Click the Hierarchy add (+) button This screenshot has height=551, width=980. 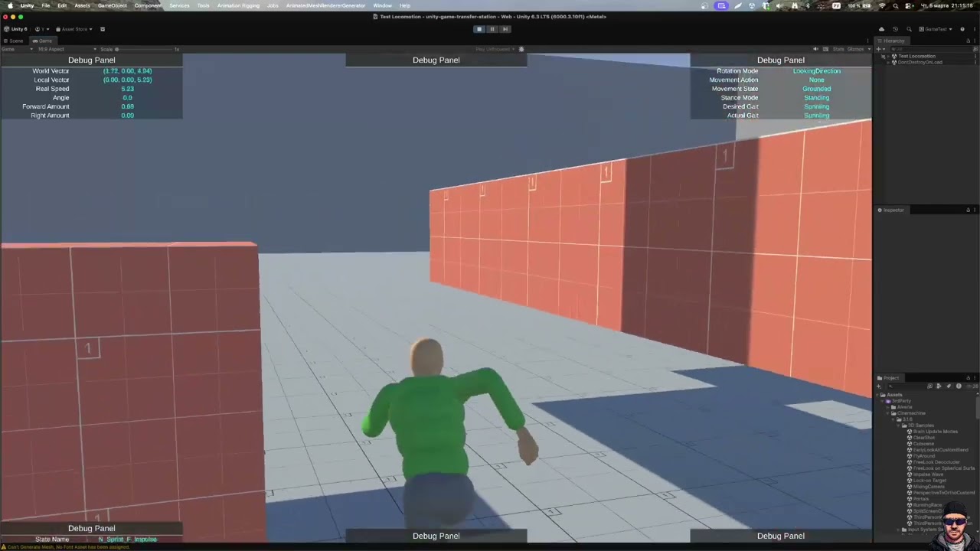880,49
